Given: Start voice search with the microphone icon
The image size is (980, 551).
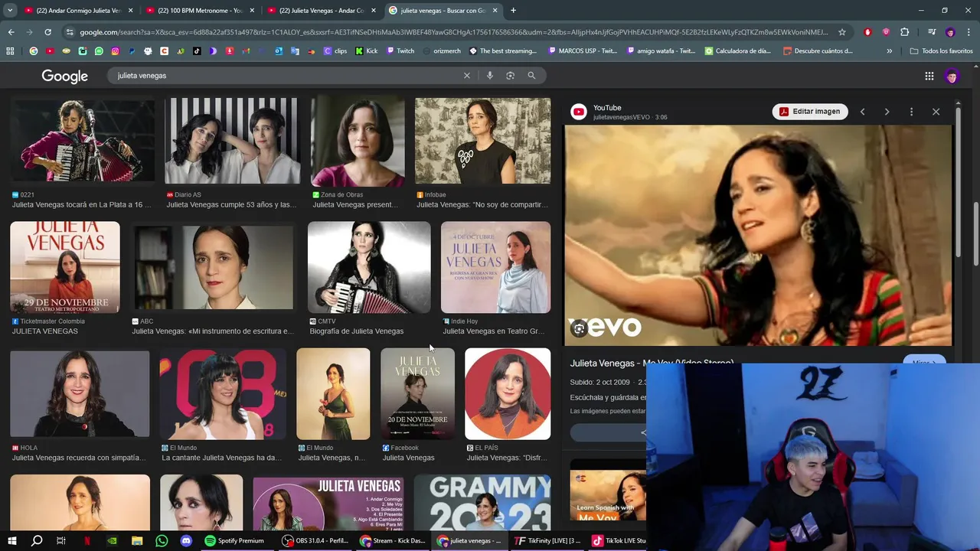Looking at the screenshot, I should 489,76.
